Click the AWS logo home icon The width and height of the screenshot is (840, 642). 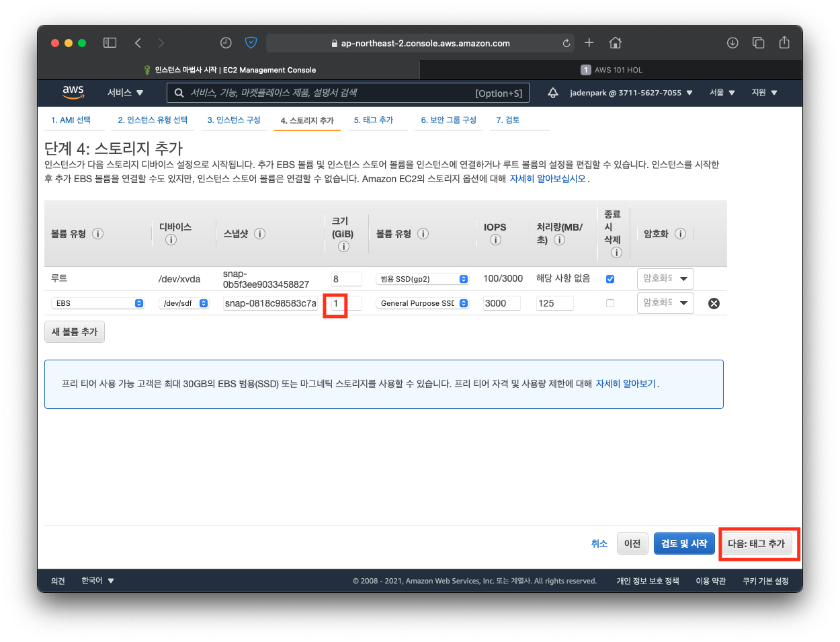point(73,92)
